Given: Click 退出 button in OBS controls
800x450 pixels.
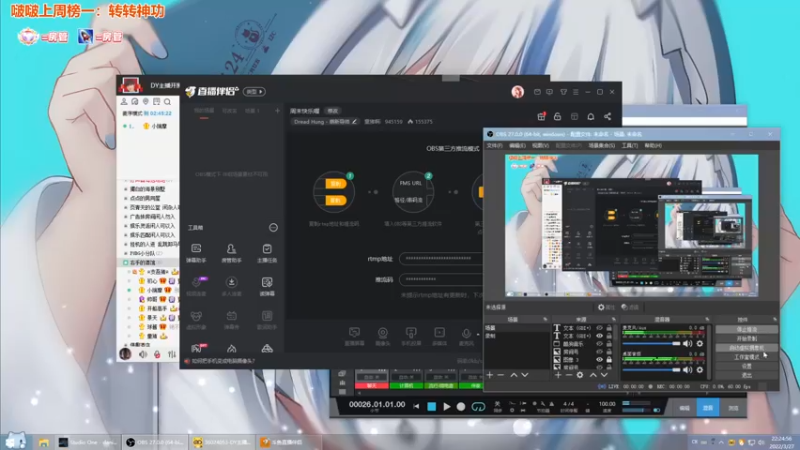Looking at the screenshot, I should point(746,375).
